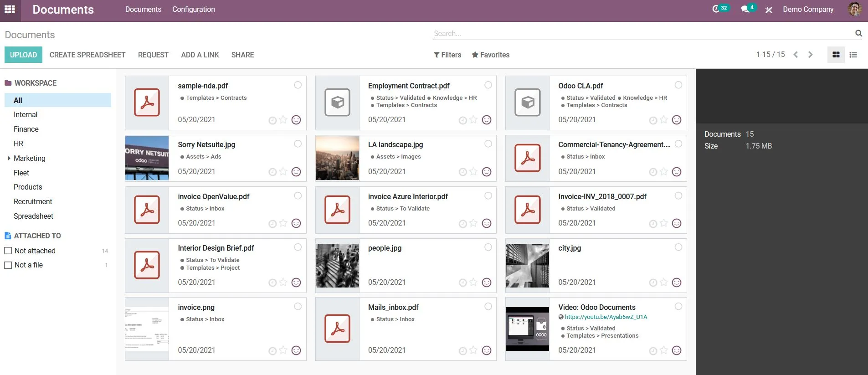This screenshot has width=868, height=375.
Task: Select the LA landscape.jpg card circle
Action: pos(488,144)
